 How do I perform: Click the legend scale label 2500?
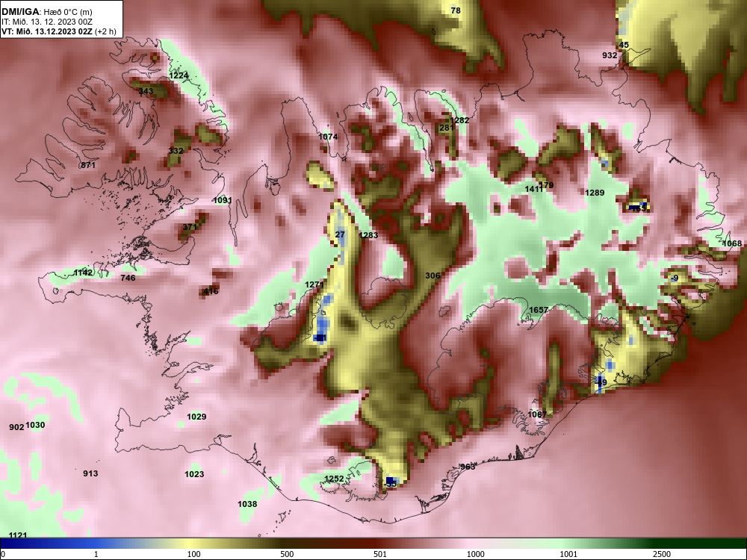click(662, 554)
